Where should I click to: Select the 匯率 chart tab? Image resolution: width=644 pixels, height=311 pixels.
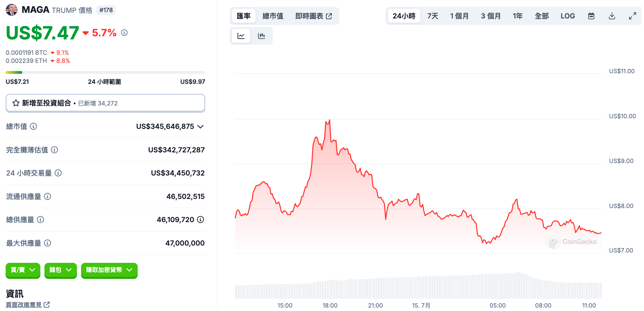click(243, 16)
